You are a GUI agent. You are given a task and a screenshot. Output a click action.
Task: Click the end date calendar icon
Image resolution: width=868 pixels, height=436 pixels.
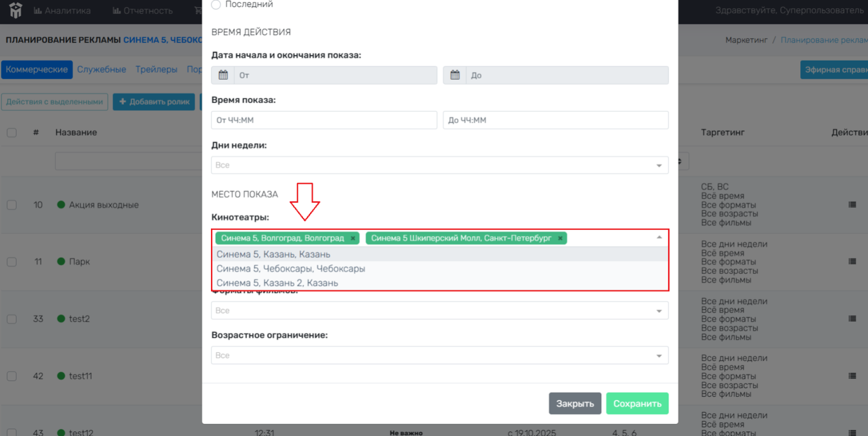(x=455, y=75)
